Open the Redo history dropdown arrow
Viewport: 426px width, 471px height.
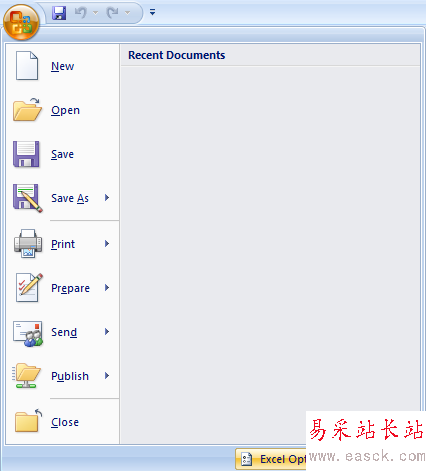pos(128,13)
